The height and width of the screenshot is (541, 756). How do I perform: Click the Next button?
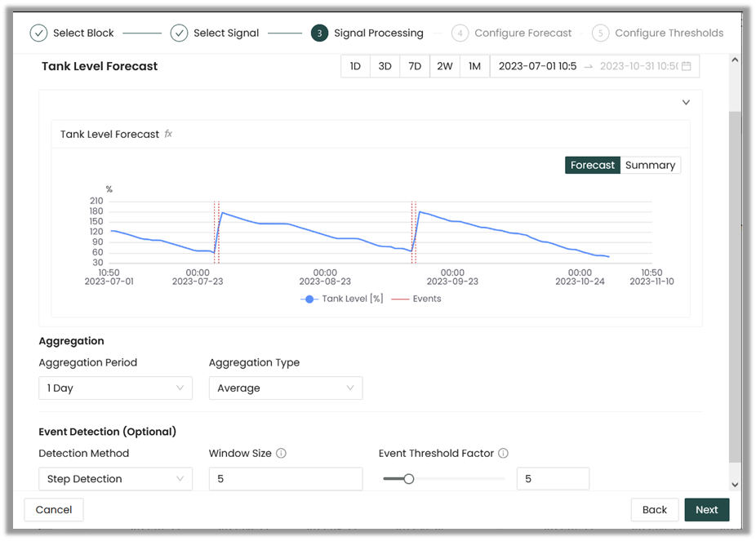706,510
